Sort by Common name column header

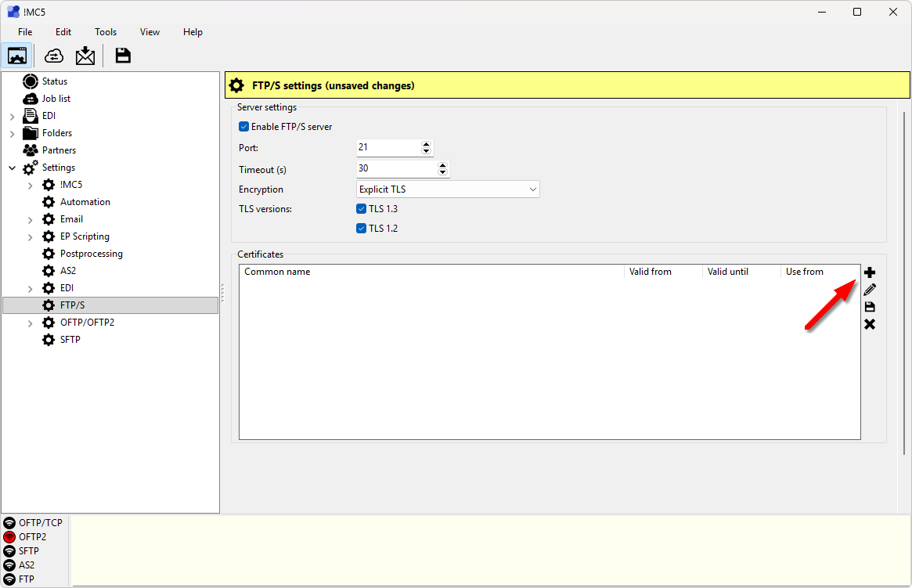tap(431, 272)
